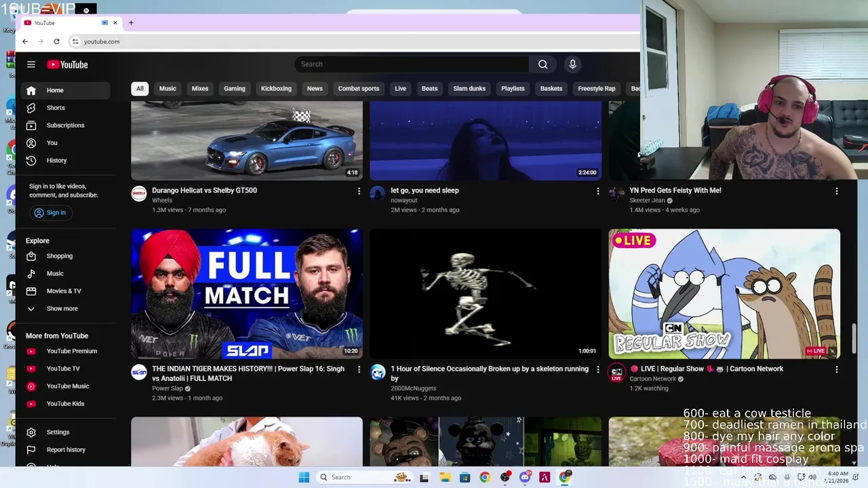Open YouTube Kids link

65,404
